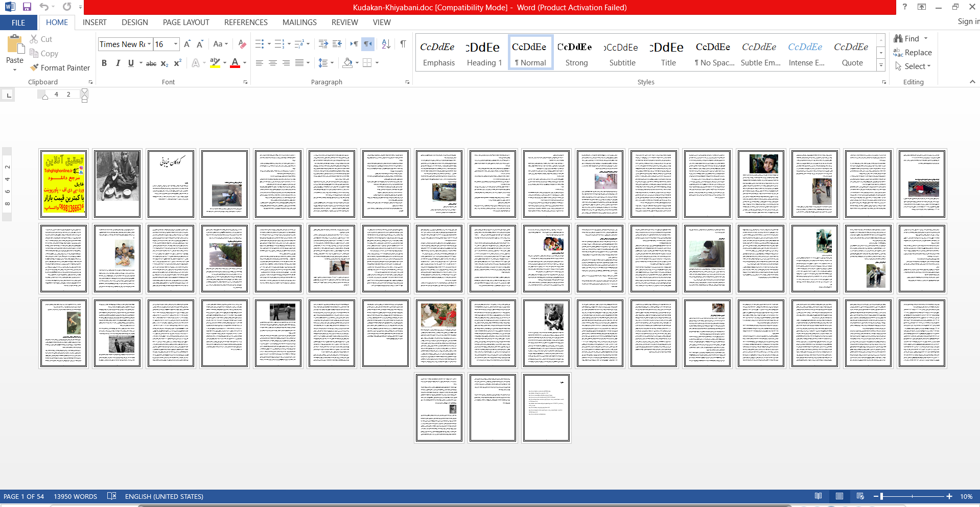This screenshot has width=980, height=507.
Task: Apply the yellow text highlight color
Action: click(215, 63)
